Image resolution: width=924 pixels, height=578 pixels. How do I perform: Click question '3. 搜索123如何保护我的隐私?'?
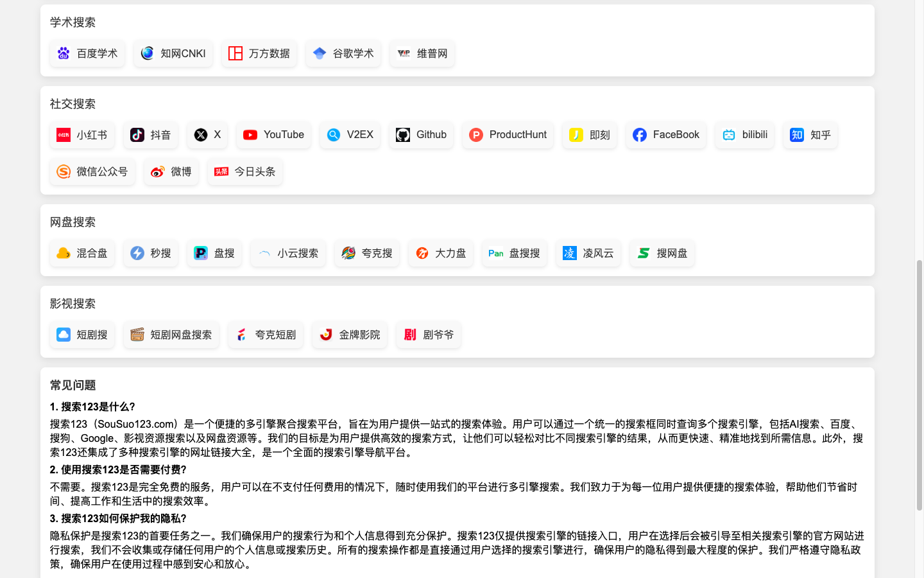point(118,519)
